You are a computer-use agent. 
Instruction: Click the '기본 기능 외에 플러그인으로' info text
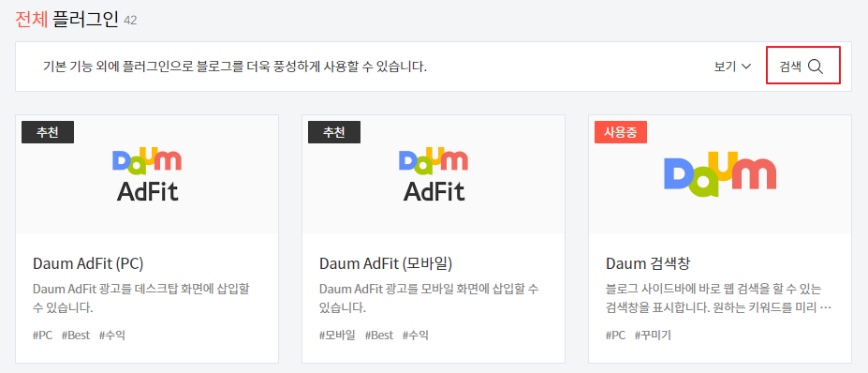click(235, 67)
